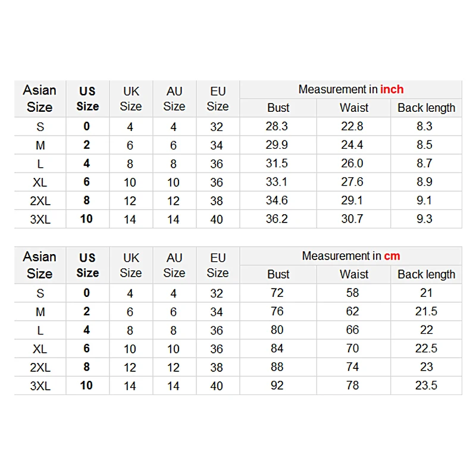
Task: Click the "Measurement in inch" header
Action: 350,89
